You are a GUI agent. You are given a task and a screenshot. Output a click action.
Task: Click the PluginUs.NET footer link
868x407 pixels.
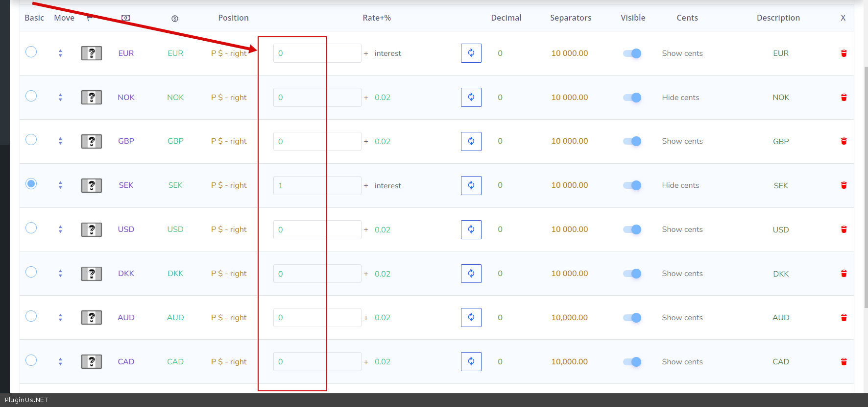[x=27, y=400]
